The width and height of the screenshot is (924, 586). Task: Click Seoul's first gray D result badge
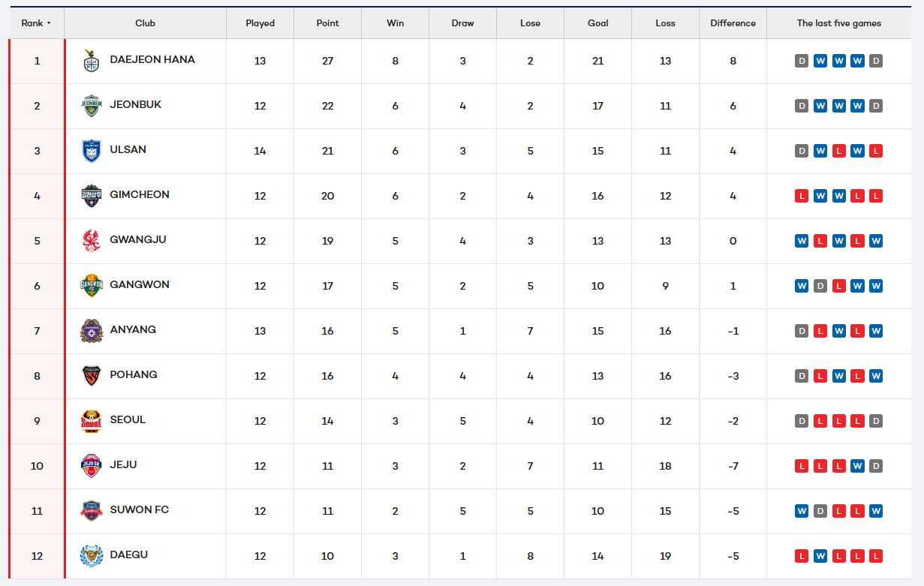tap(802, 421)
